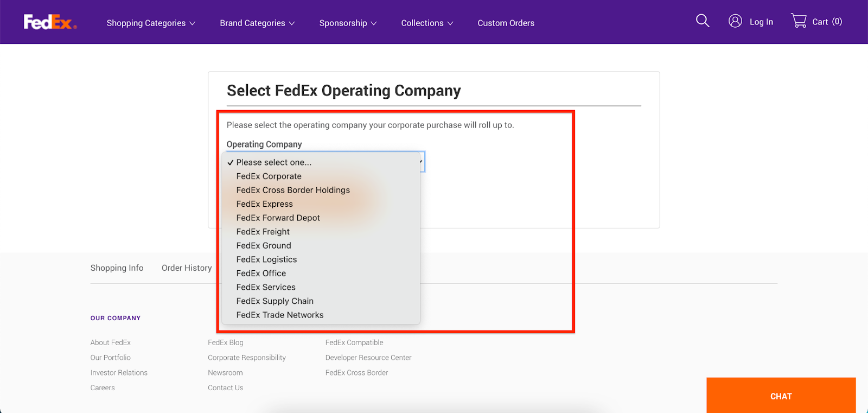Open Developer Resource Center link
Viewport: 868px width, 413px height.
(368, 358)
